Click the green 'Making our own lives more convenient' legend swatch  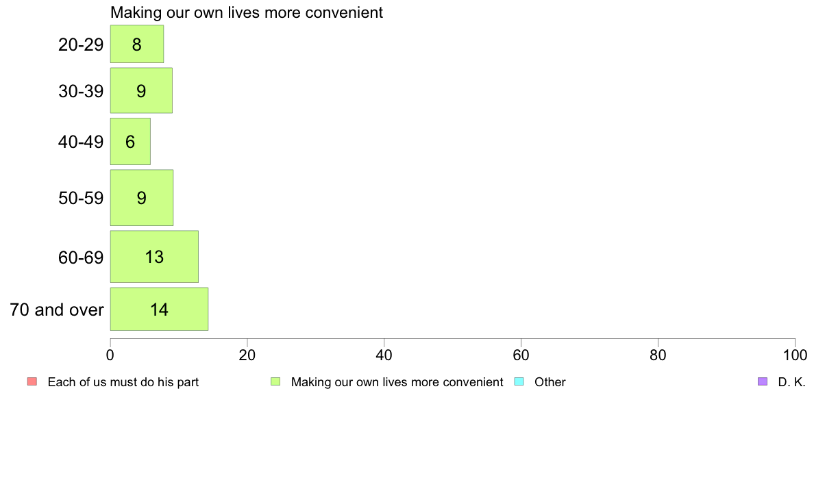[x=275, y=381]
